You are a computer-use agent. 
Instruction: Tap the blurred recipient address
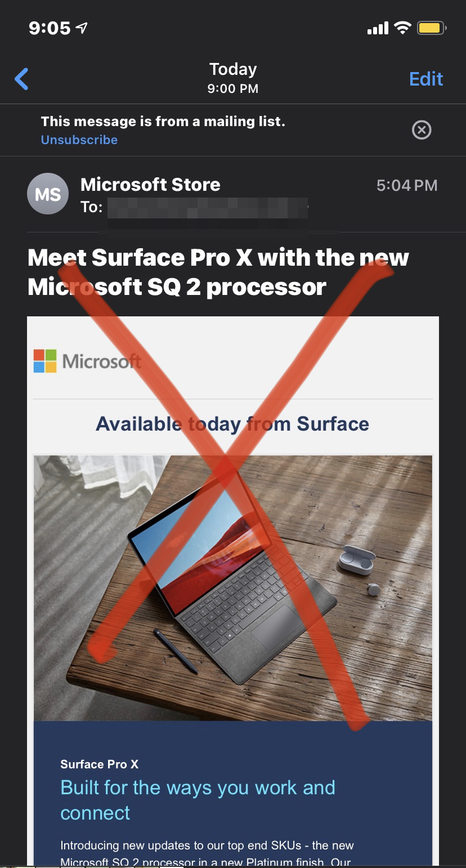coord(207,208)
